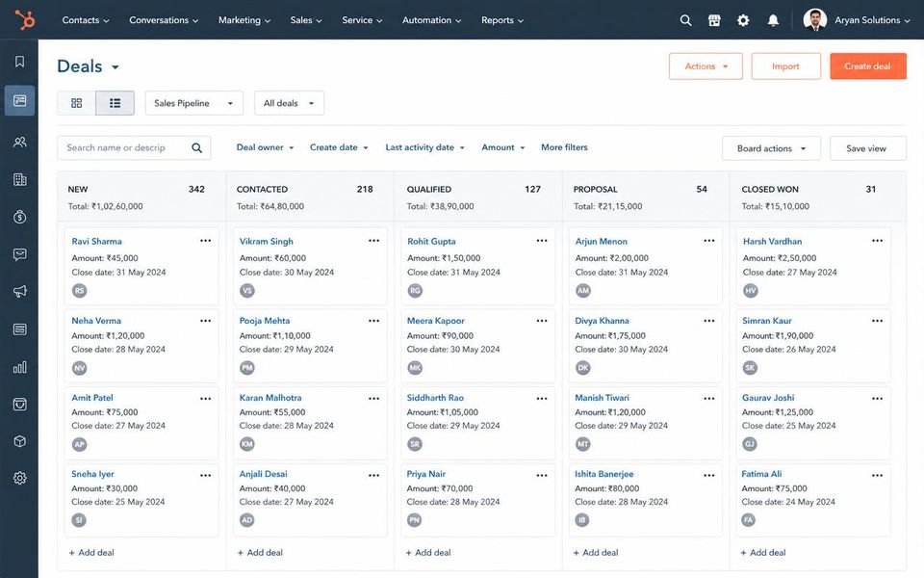Open the Contacts menu
The width and height of the screenshot is (924, 578).
coord(86,20)
